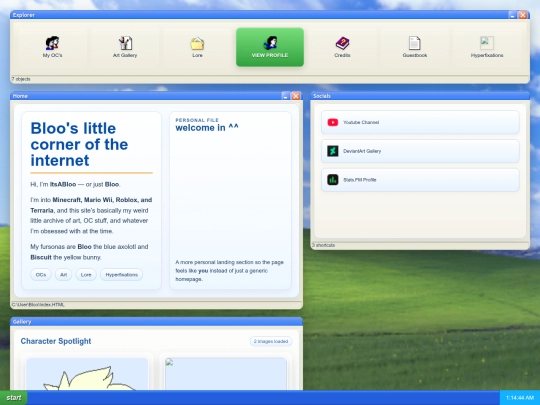This screenshot has width=540, height=405.
Task: Click the Gallery window title bar
Action: 156,322
